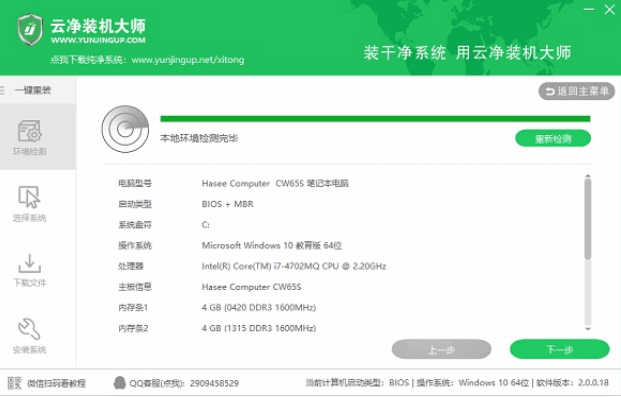
Task: Click the 软件版本 2.0.0.18 status entry
Action: click(x=572, y=383)
